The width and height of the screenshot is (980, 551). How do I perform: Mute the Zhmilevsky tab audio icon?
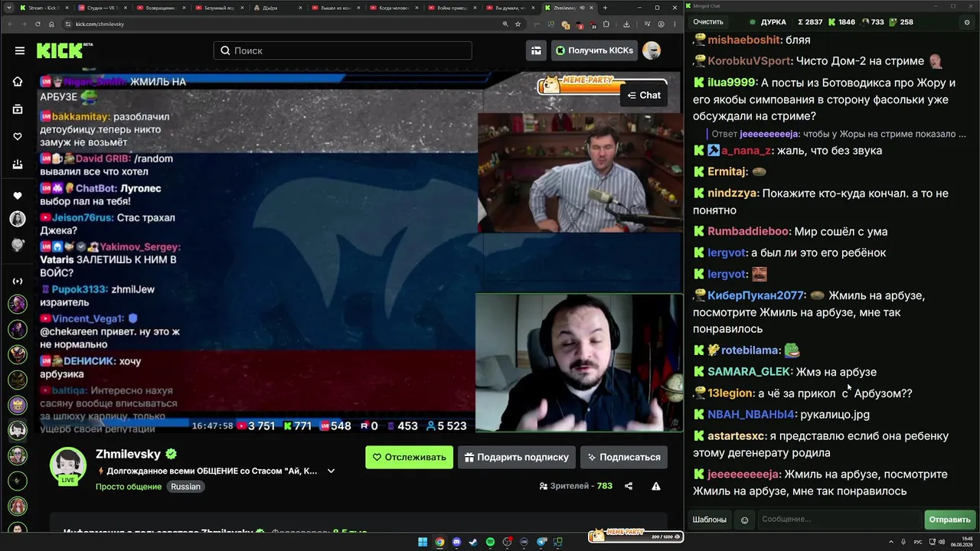pyautogui.click(x=582, y=8)
